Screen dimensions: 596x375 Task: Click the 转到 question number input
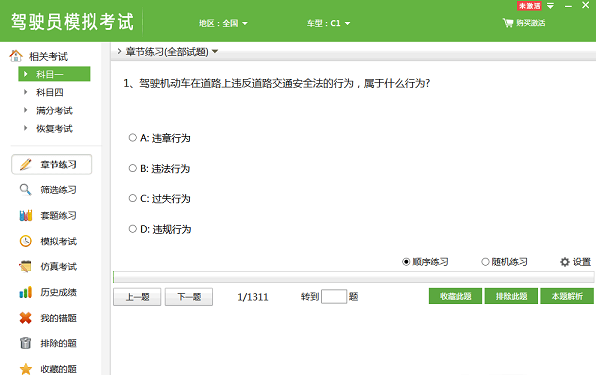(334, 296)
